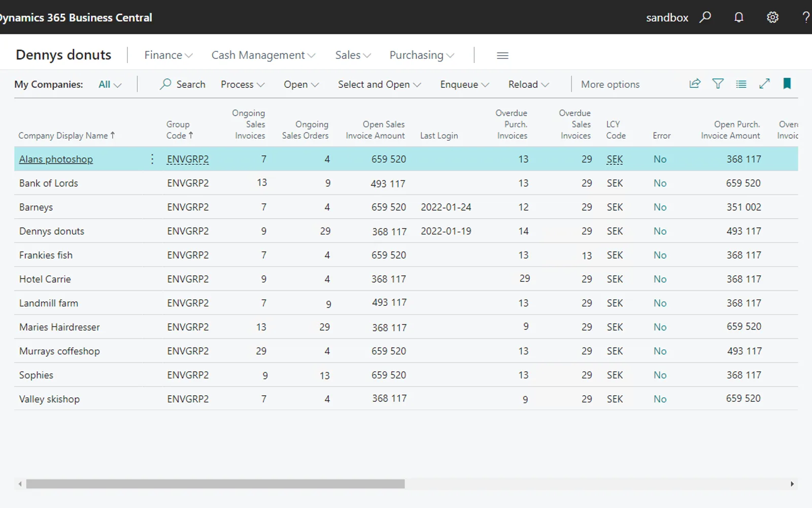Screen dimensions: 812x508
Task: Open the Reload menu
Action: pyautogui.click(x=529, y=84)
